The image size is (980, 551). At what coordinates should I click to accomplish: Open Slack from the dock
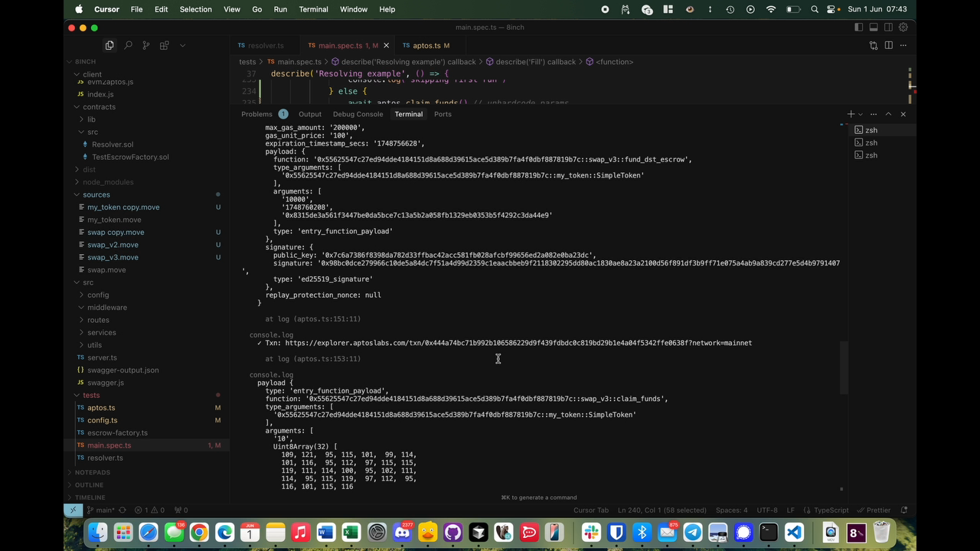[591, 531]
